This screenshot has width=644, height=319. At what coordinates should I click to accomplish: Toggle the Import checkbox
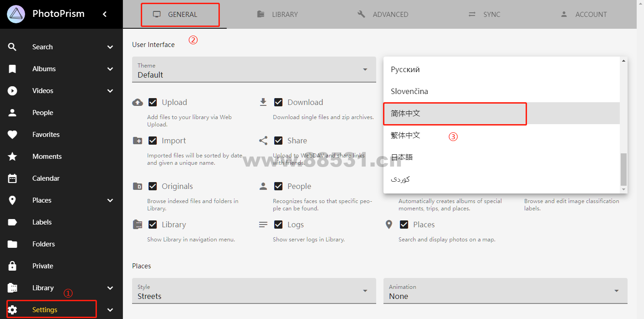click(x=153, y=141)
